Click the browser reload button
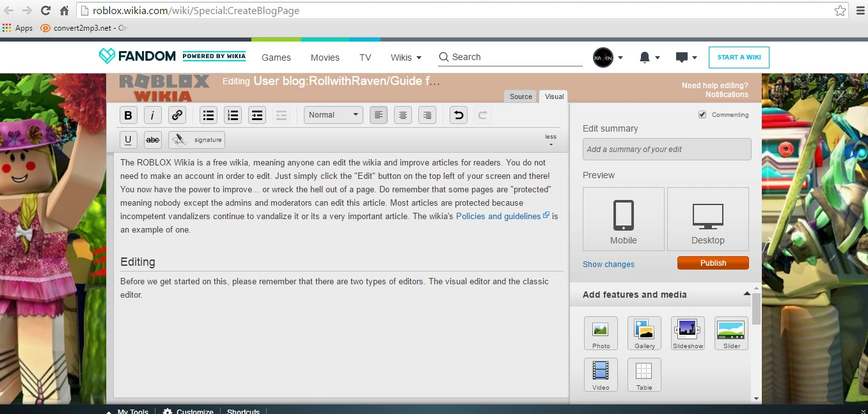Image resolution: width=868 pixels, height=414 pixels. click(45, 10)
